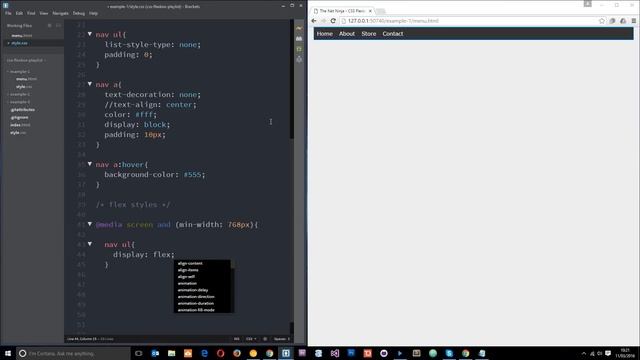
Task: Select menu.html in Working Files
Action: pos(22,36)
